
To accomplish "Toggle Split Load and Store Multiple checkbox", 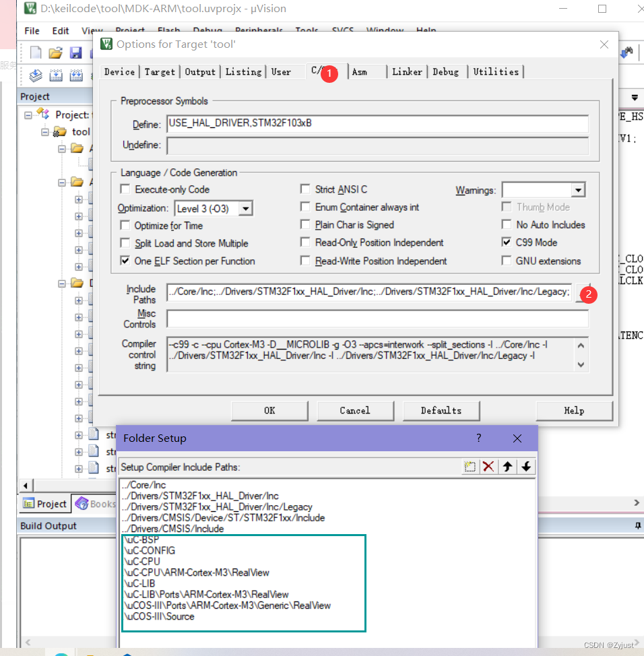I will coord(125,242).
